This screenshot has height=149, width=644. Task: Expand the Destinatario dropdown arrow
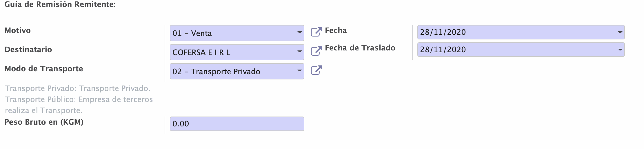coord(299,52)
